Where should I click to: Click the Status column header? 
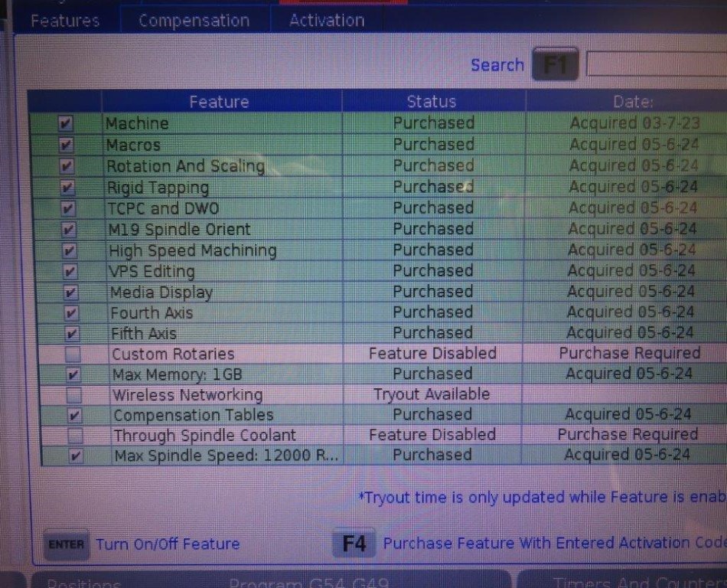click(432, 102)
